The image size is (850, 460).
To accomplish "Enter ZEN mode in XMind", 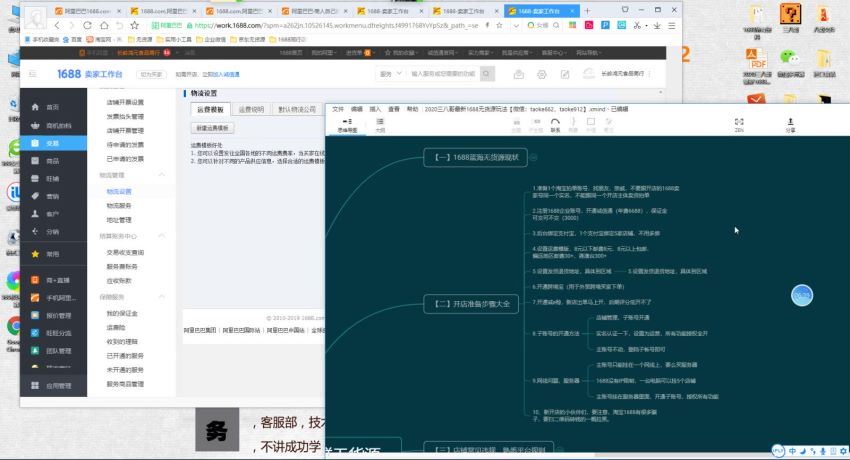I will (739, 125).
